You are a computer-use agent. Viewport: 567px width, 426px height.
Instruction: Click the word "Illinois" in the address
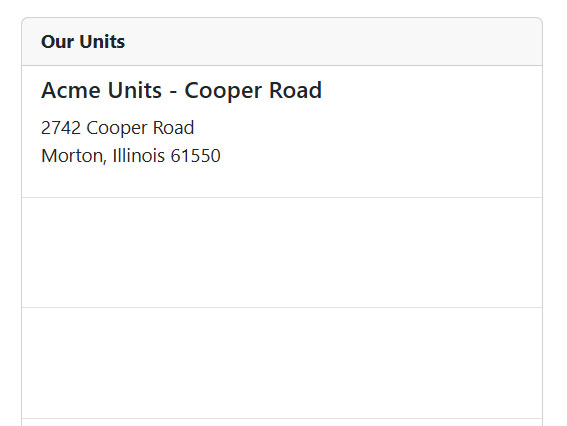pyautogui.click(x=139, y=156)
